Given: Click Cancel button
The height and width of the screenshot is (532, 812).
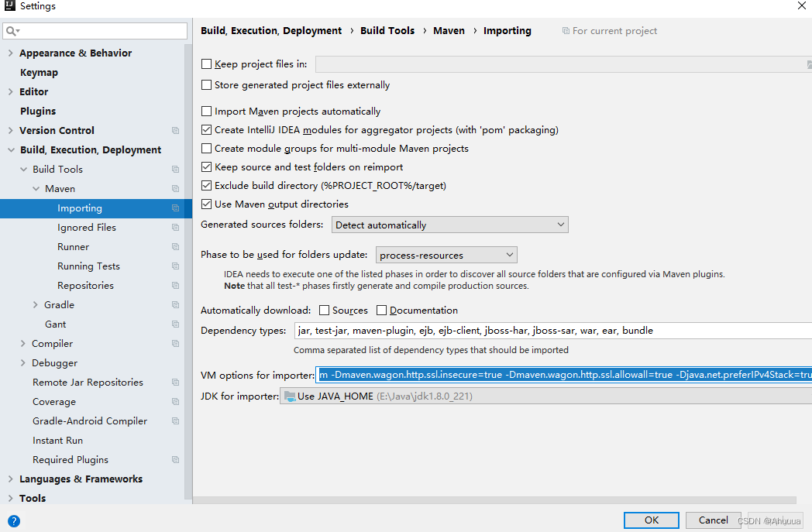Looking at the screenshot, I should [713, 520].
